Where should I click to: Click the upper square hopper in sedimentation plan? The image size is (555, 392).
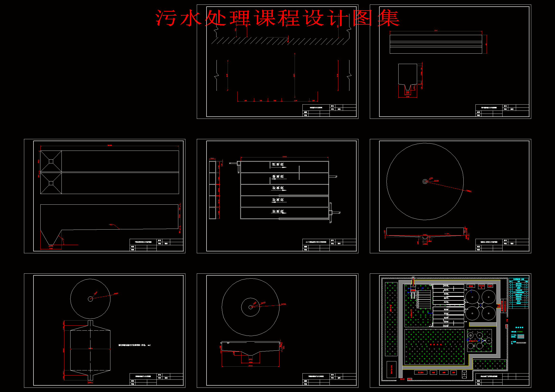[51, 161]
